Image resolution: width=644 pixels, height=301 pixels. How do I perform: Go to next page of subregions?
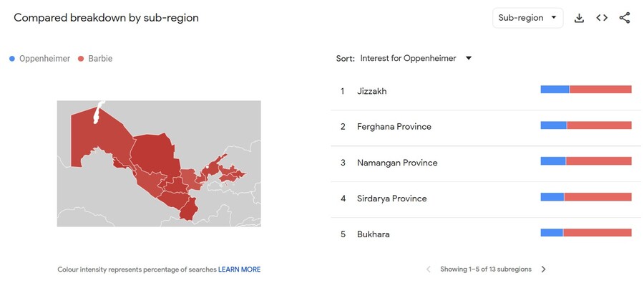(x=543, y=269)
